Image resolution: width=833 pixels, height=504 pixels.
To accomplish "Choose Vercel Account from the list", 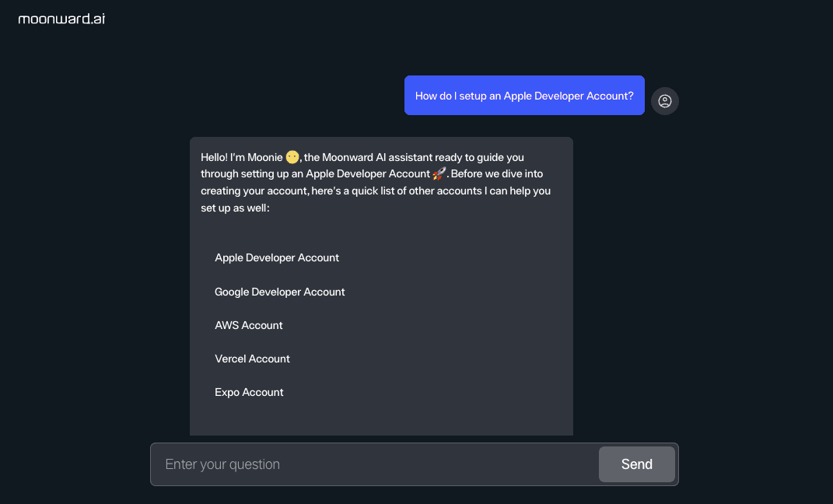I will tap(252, 359).
